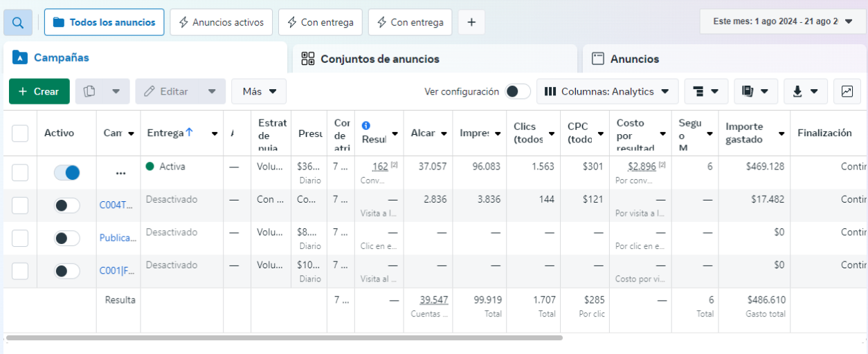Click the duplicate campaign icon
The image size is (868, 354).
point(89,91)
